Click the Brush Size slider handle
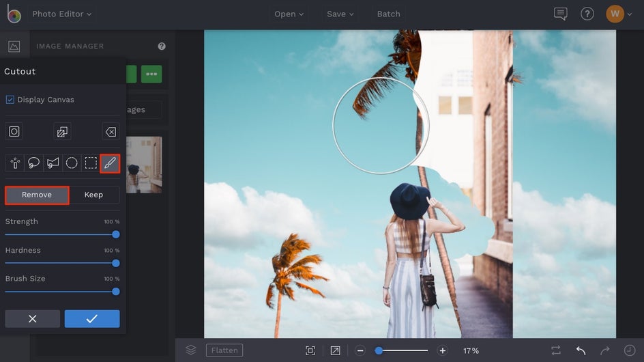 tap(116, 292)
